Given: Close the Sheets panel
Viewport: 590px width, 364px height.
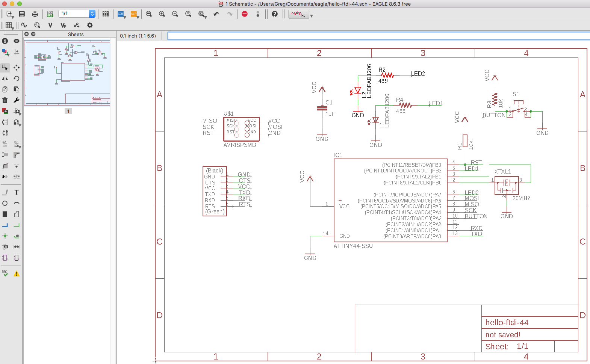Looking at the screenshot, I should coord(27,34).
